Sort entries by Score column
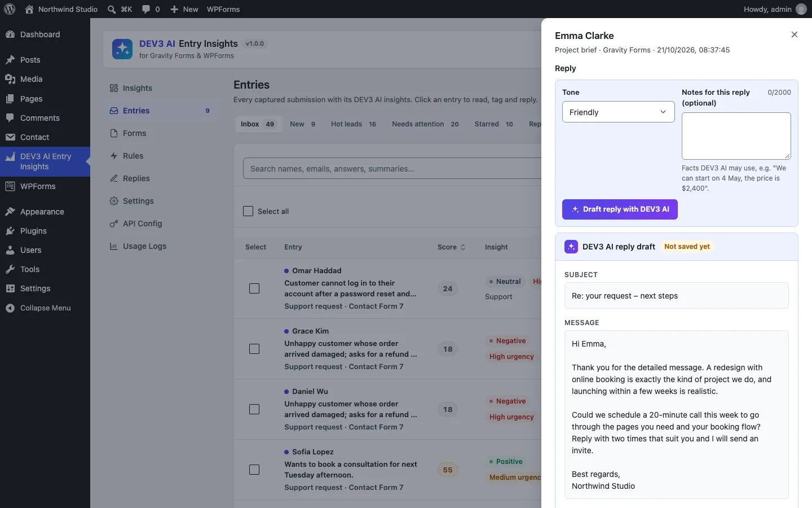Viewport: 812px width, 508px height. (452, 247)
